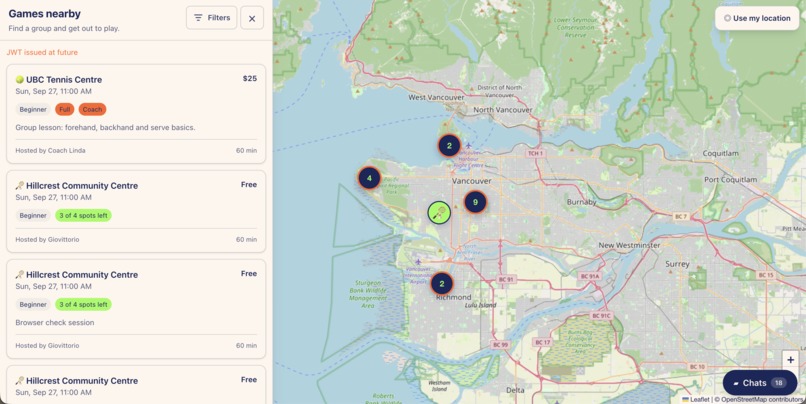Click the 'Sun, Sep 27, 11:00 AM' date on UBC card
Viewport: 806px width, 404px height.
pyautogui.click(x=53, y=91)
